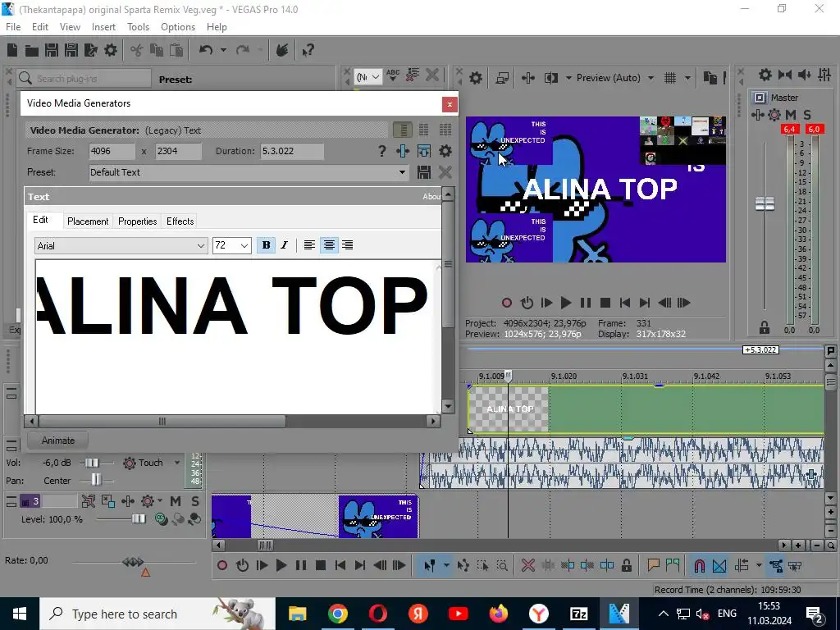Toggle Bold text formatting
Screen dimensions: 840x630
tap(266, 245)
